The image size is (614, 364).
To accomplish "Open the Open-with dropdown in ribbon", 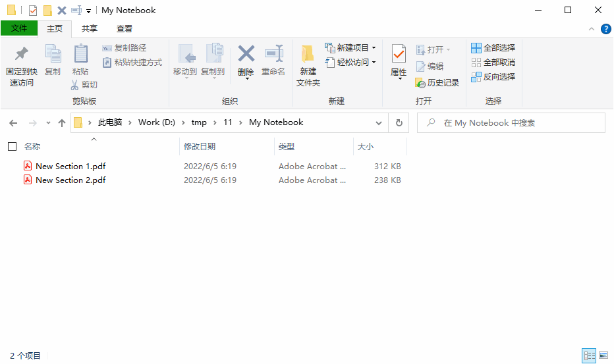I will (x=449, y=50).
